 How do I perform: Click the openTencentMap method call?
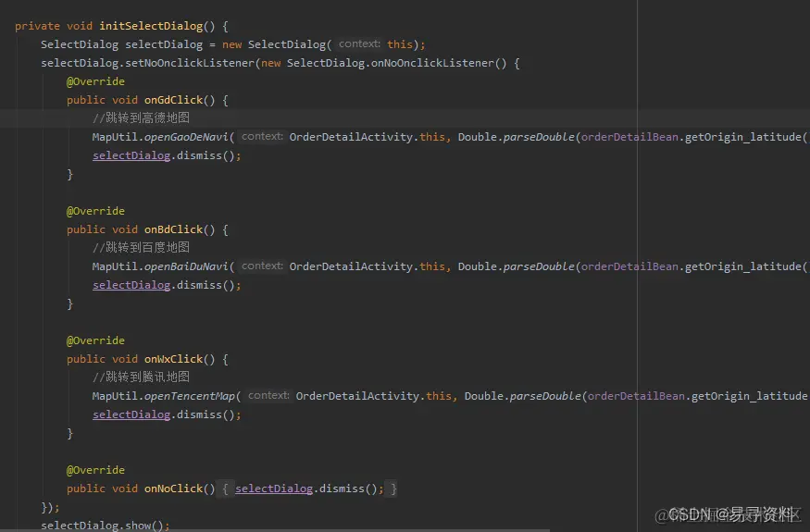tap(190, 396)
